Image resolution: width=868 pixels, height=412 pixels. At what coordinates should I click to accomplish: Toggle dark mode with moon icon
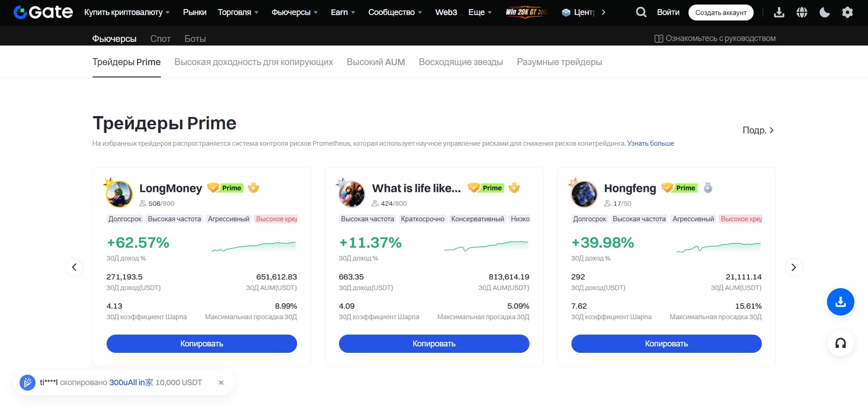pyautogui.click(x=825, y=12)
